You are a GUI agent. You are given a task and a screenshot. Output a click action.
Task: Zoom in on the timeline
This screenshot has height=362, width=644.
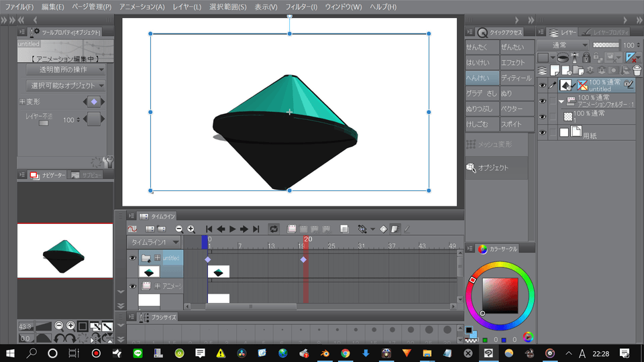(x=191, y=229)
